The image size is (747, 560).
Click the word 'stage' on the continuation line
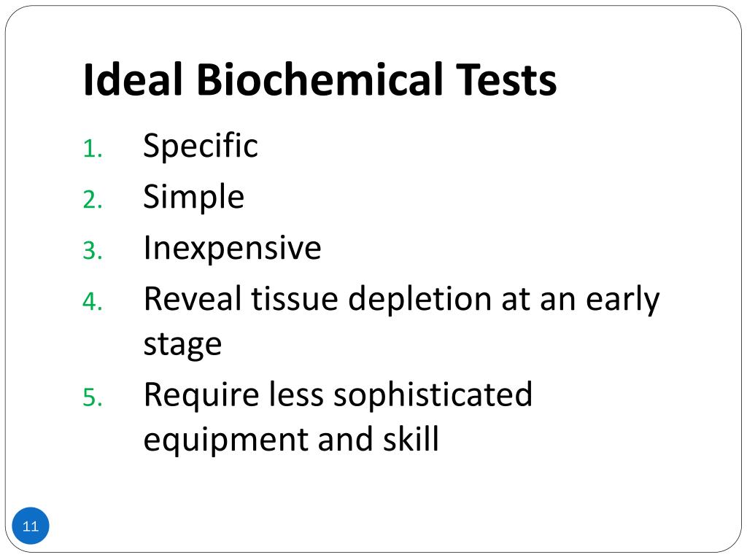[182, 345]
